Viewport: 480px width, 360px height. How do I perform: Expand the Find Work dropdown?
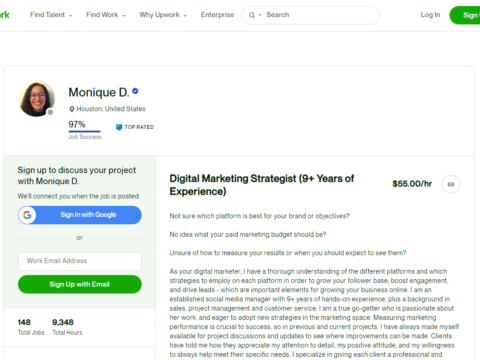pos(106,15)
